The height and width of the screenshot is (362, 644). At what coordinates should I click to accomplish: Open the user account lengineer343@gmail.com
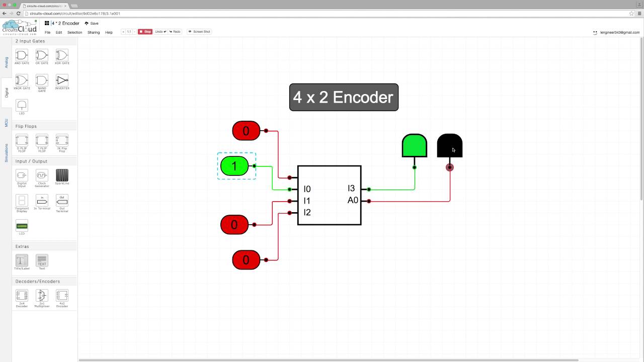point(616,32)
